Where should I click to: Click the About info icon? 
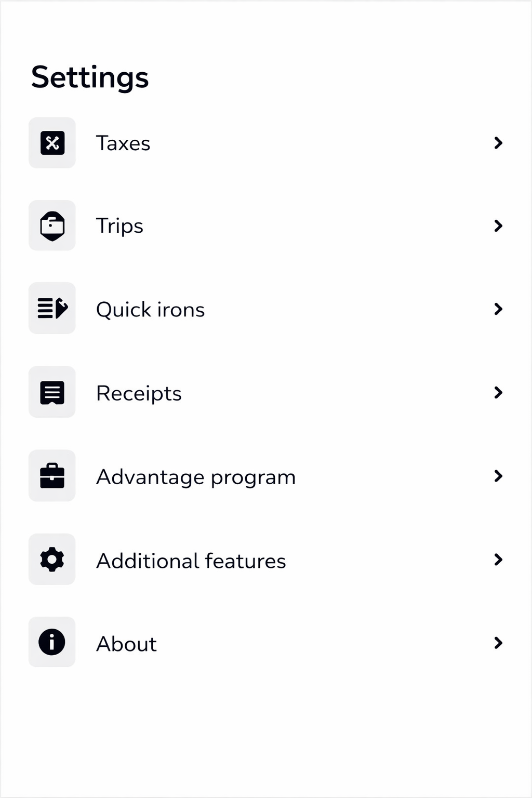[52, 642]
